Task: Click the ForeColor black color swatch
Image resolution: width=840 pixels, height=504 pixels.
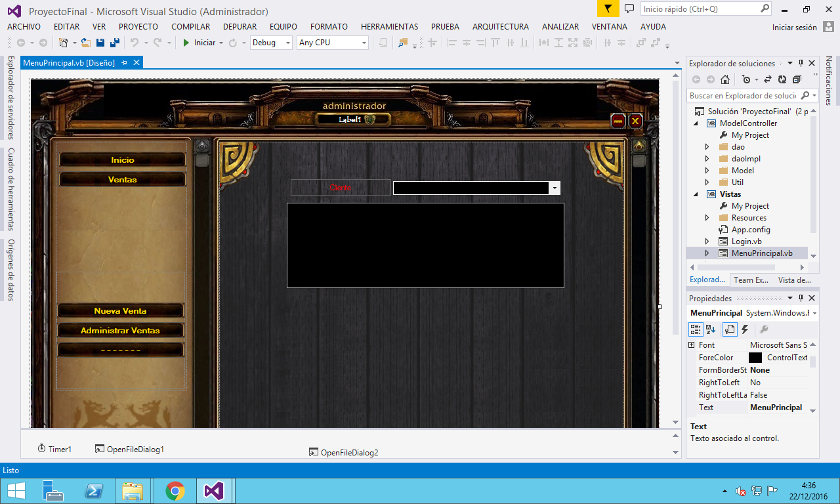Action: tap(755, 358)
